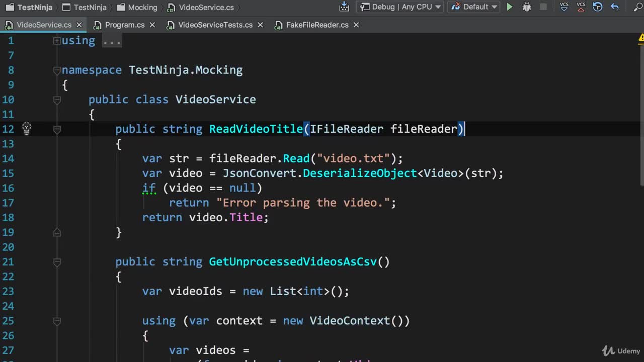Open the Default run configuration dropdown
644x362 pixels.
pyautogui.click(x=473, y=7)
